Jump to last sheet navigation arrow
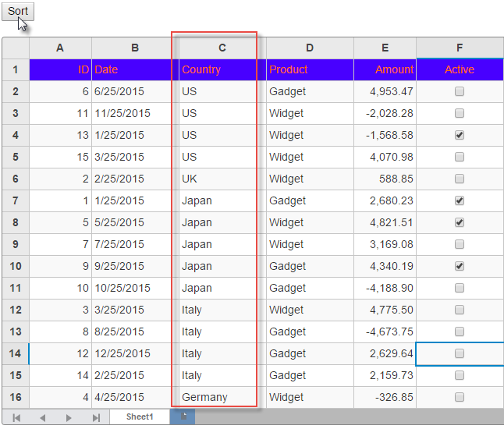 coord(95,418)
